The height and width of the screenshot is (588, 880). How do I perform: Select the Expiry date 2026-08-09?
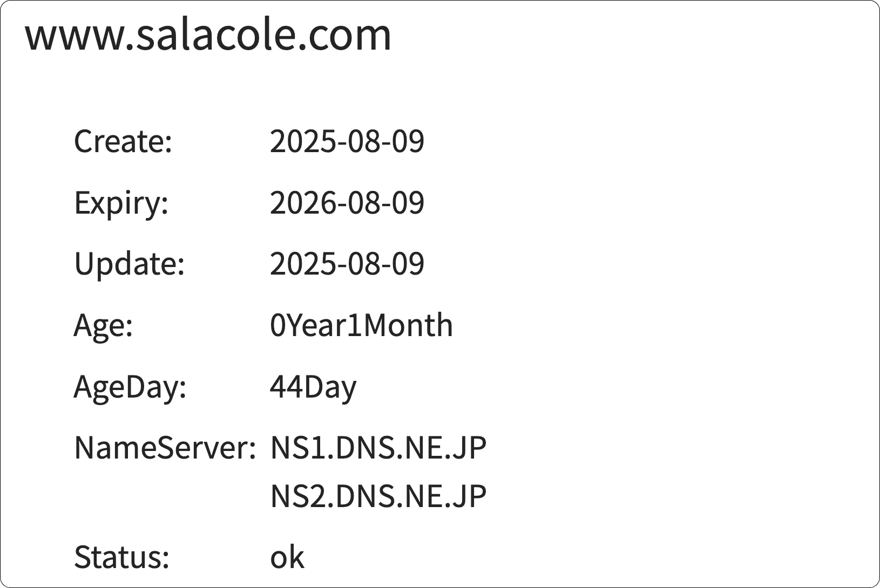[x=347, y=203]
